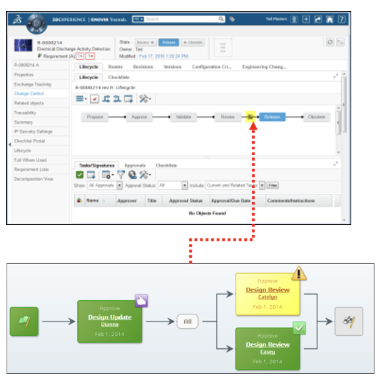
Task: Open the Include Current and Related dropdown
Action: click(x=235, y=185)
